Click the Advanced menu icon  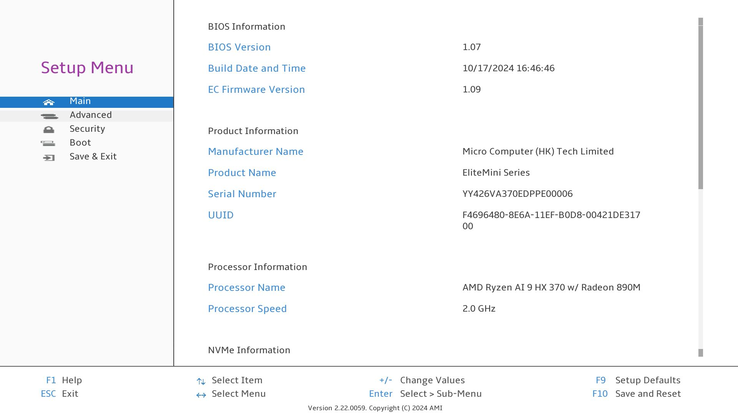tap(49, 116)
